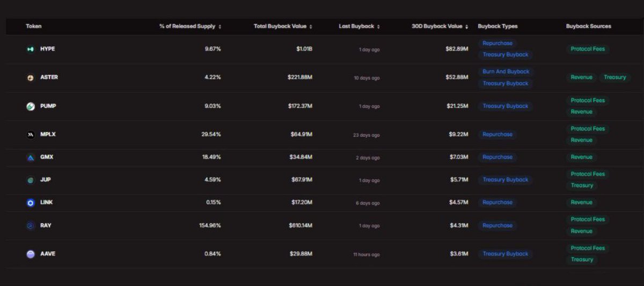This screenshot has width=644, height=286.
Task: Click the AAVE token logo icon
Action: click(x=31, y=254)
